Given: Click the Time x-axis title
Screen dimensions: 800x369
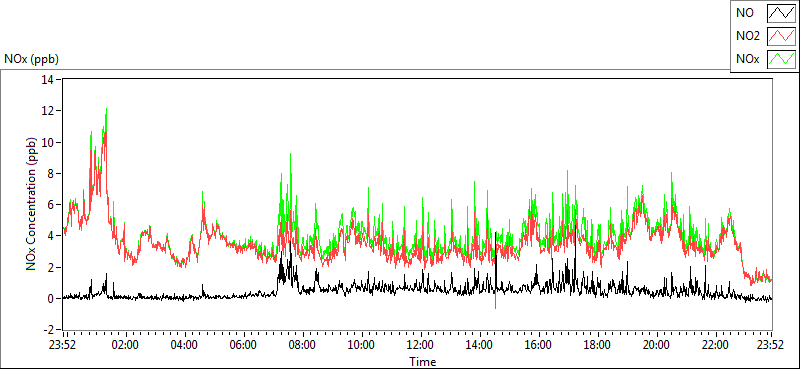Looking at the screenshot, I should point(423,361).
